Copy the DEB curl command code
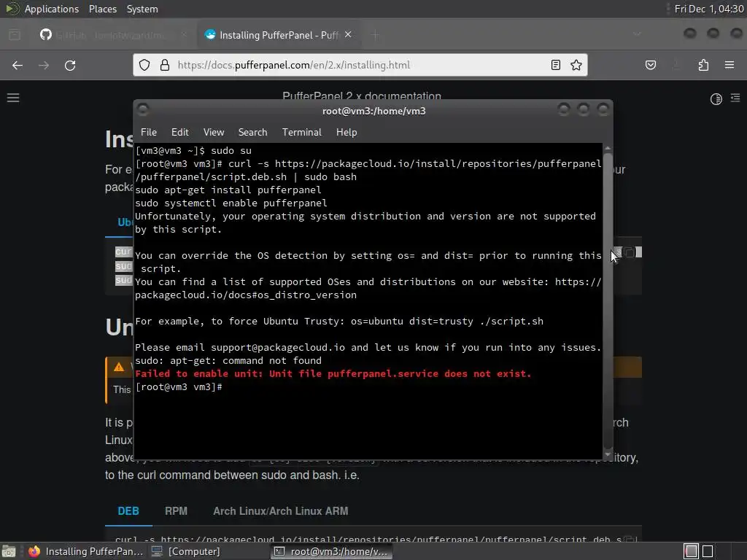The image size is (747, 560). (x=630, y=540)
